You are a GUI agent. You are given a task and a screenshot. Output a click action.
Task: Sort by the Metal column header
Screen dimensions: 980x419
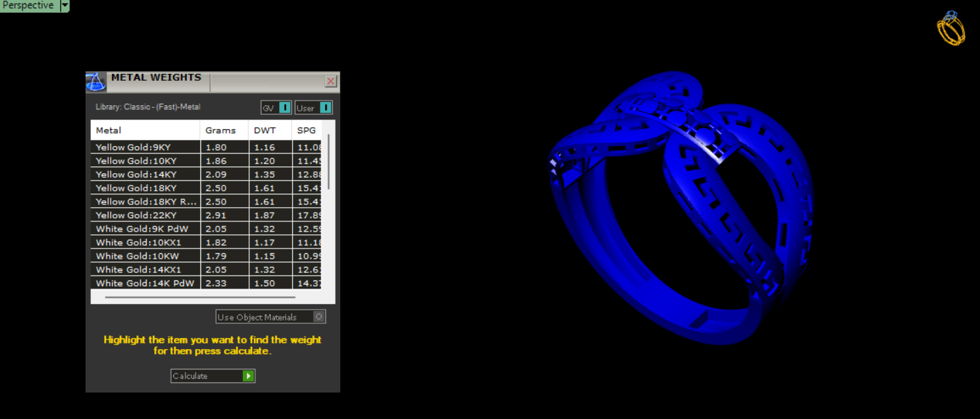145,130
